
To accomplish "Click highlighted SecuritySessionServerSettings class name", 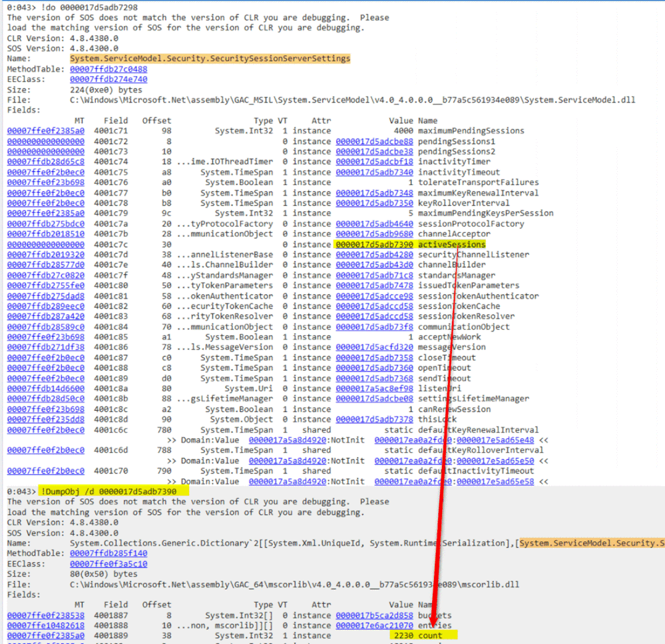I will click(210, 59).
